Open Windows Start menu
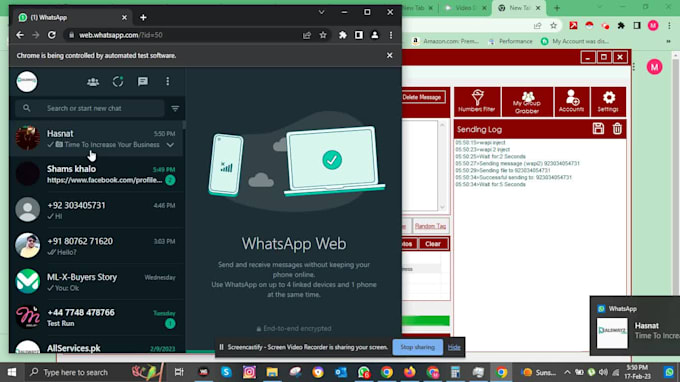The height and width of the screenshot is (382, 680). click(x=12, y=372)
